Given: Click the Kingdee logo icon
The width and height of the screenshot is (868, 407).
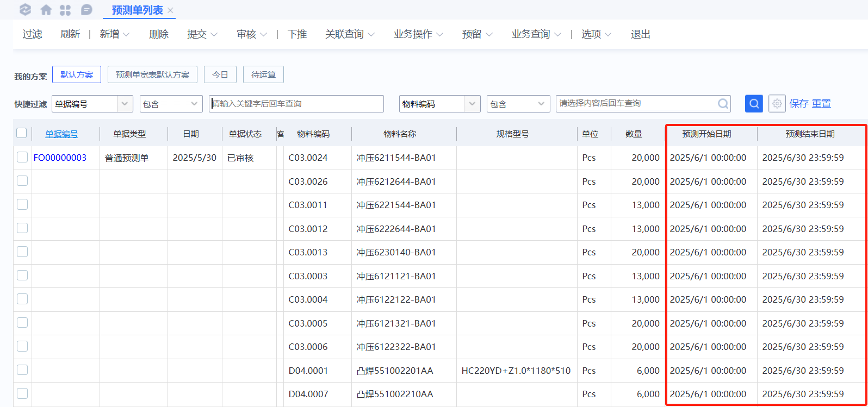Looking at the screenshot, I should (x=25, y=10).
